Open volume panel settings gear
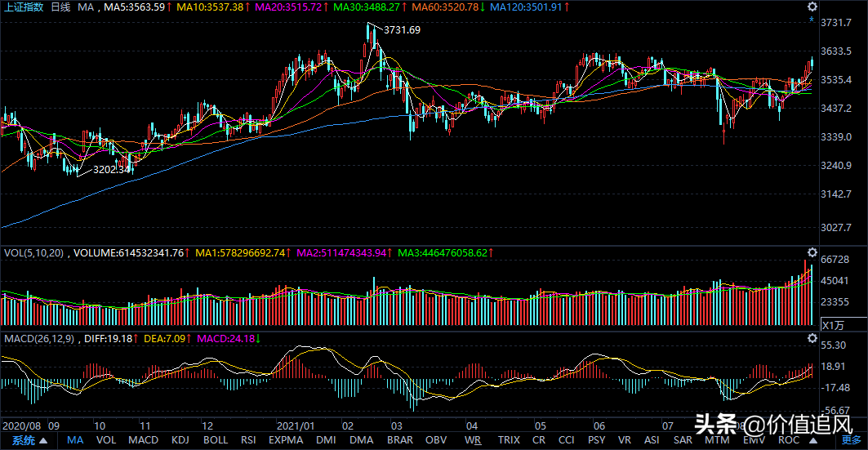The image size is (868, 450). [812, 252]
